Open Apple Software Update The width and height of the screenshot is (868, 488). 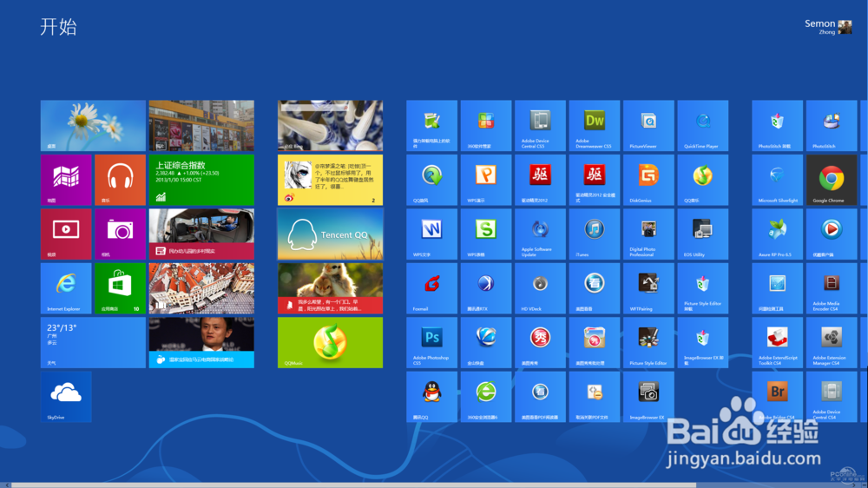click(x=540, y=234)
